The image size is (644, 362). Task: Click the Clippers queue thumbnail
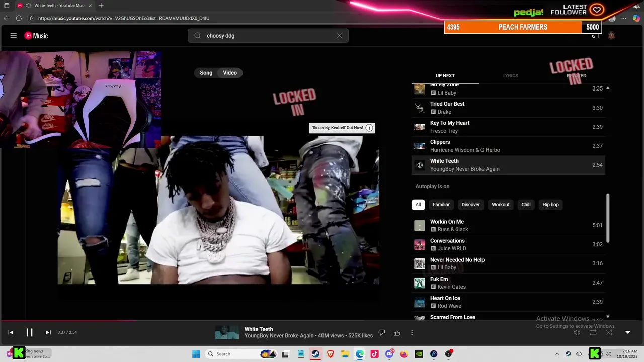click(x=420, y=146)
